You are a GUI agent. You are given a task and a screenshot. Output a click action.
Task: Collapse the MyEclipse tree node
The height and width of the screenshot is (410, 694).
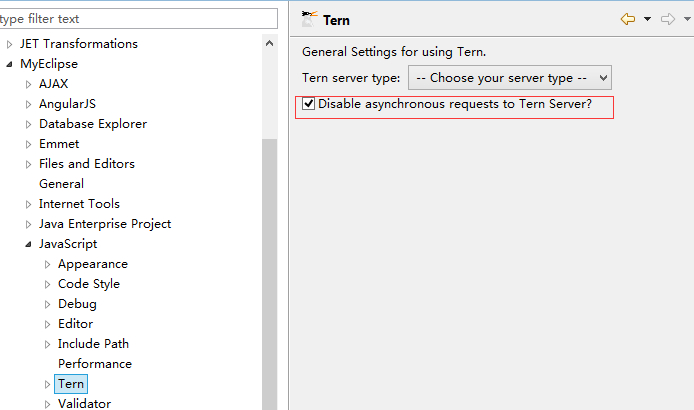10,64
